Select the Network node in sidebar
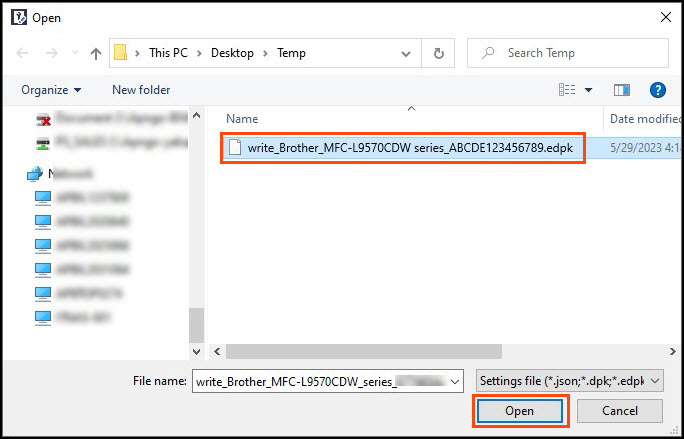 tap(60, 173)
